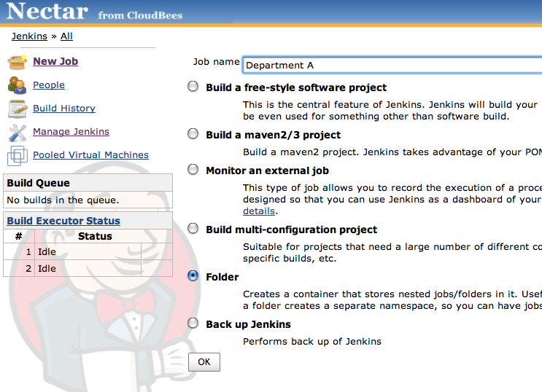Click the Job name input field
Image resolution: width=542 pixels, height=392 pixels.
tap(392, 66)
